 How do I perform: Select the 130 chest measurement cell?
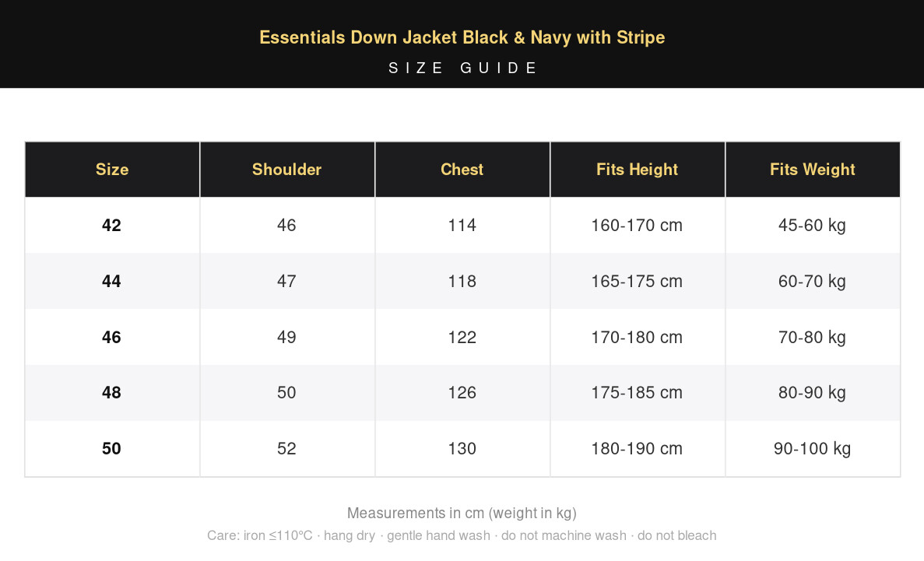(x=462, y=448)
